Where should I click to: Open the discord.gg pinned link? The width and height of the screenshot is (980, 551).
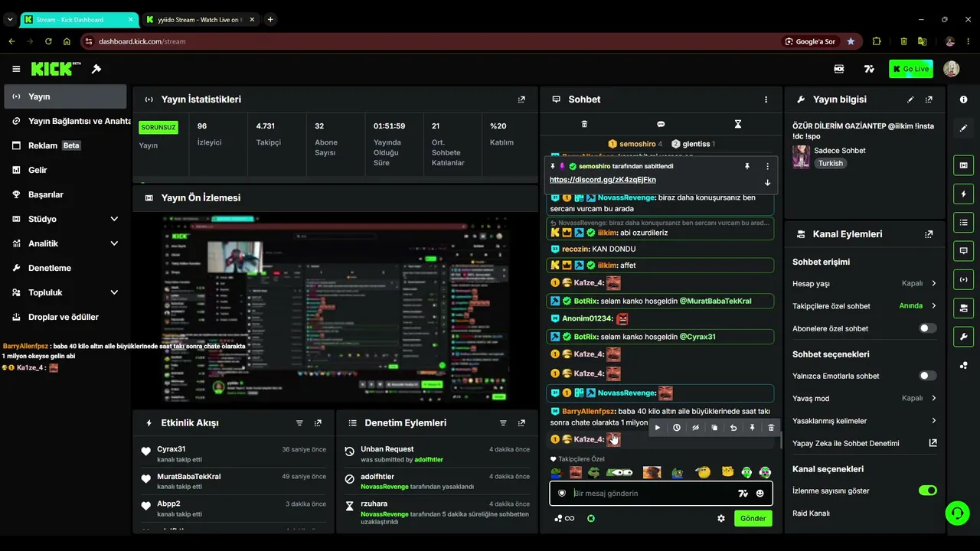coord(603,180)
